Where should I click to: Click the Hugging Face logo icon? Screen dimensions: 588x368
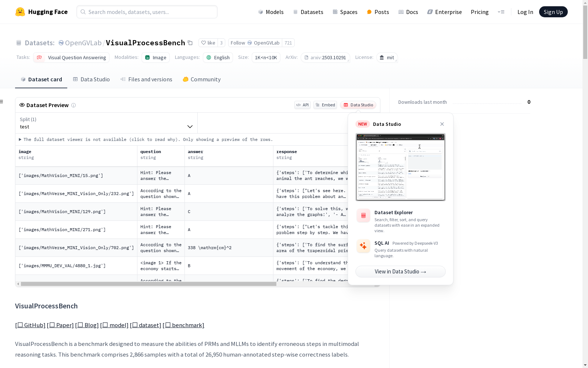[x=20, y=12]
